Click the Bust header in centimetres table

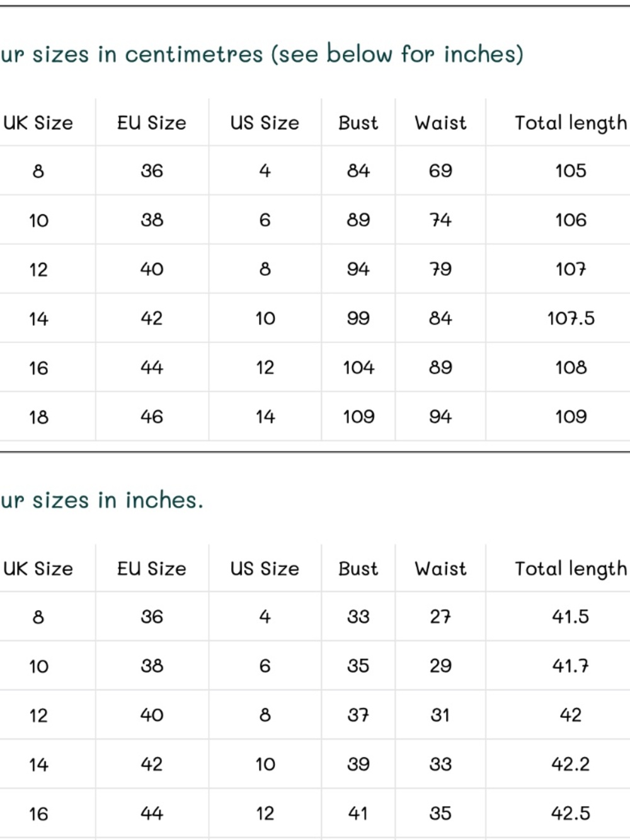point(358,123)
